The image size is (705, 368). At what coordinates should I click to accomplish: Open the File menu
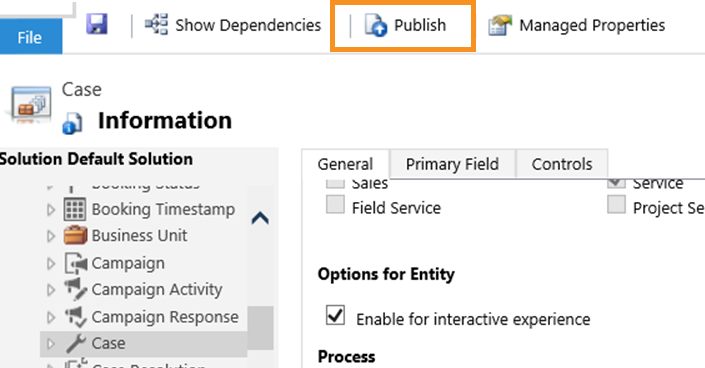point(30,37)
